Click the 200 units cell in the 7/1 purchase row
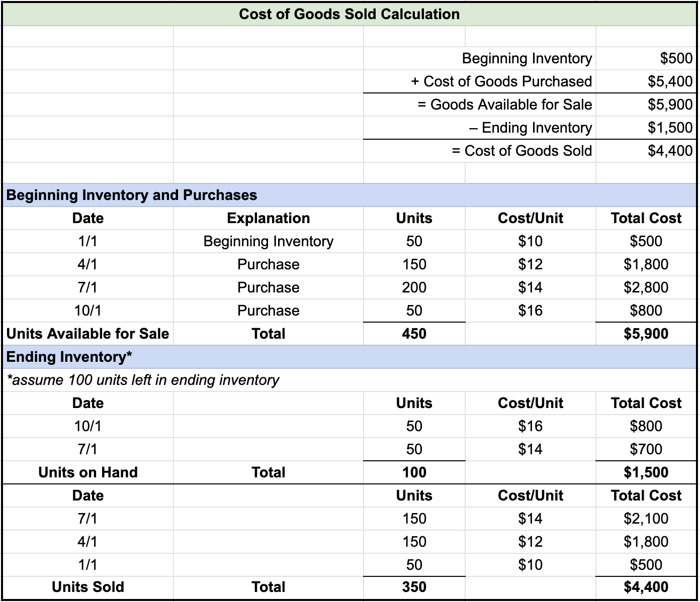The width and height of the screenshot is (700, 602). [x=414, y=287]
